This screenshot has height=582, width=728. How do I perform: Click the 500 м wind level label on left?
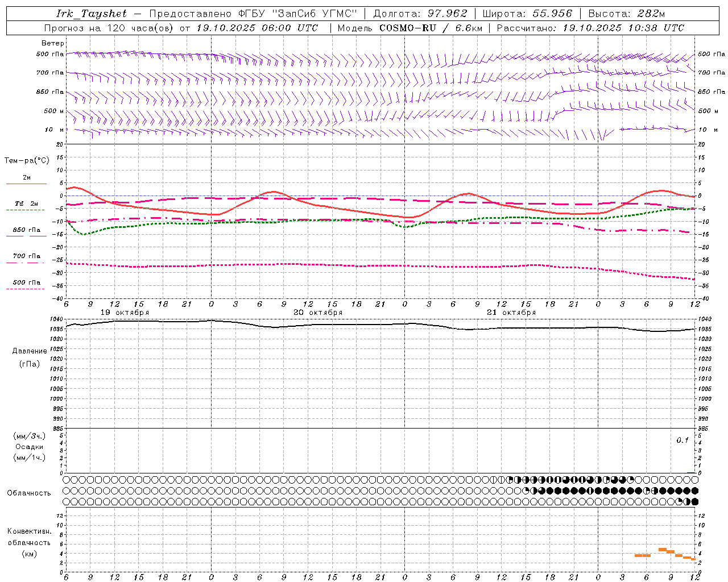tap(54, 111)
